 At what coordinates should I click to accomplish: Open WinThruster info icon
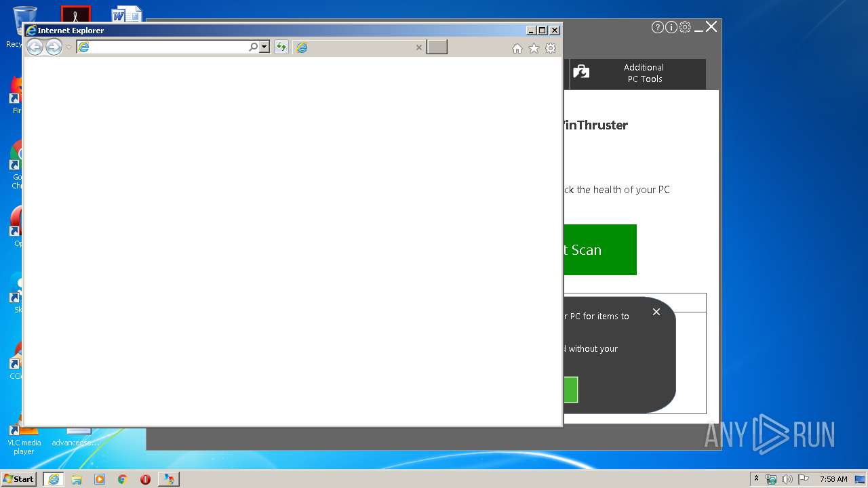[671, 27]
